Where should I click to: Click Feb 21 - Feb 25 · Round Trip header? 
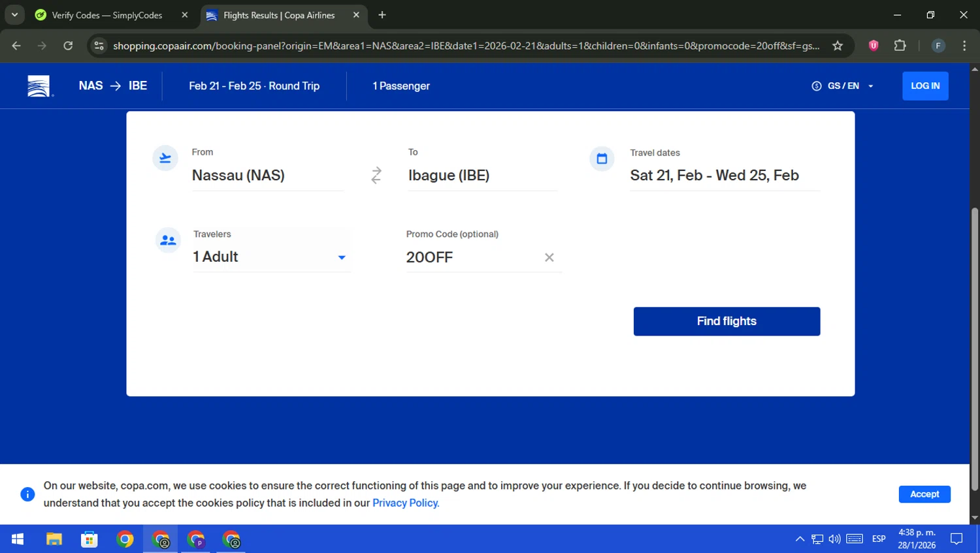coord(254,86)
